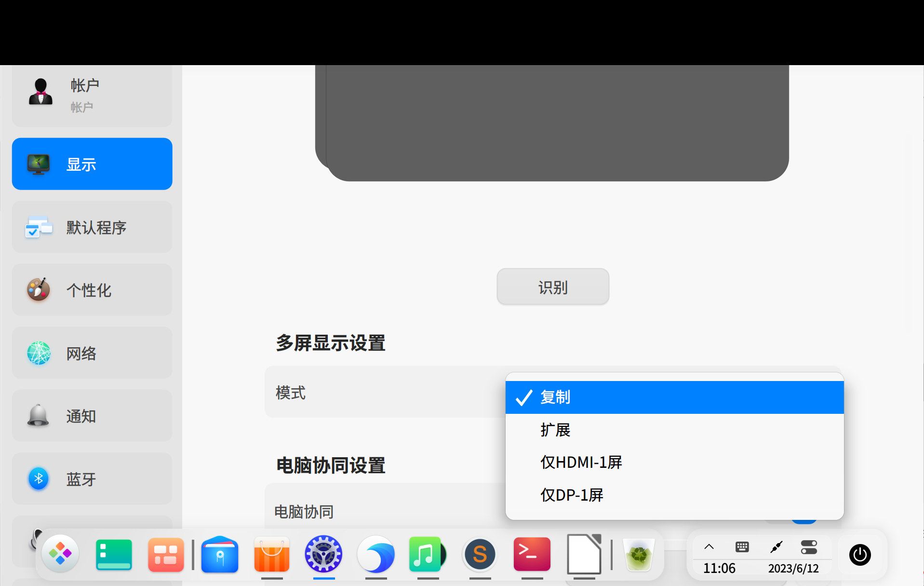Expand the system tray chevron

tap(709, 546)
